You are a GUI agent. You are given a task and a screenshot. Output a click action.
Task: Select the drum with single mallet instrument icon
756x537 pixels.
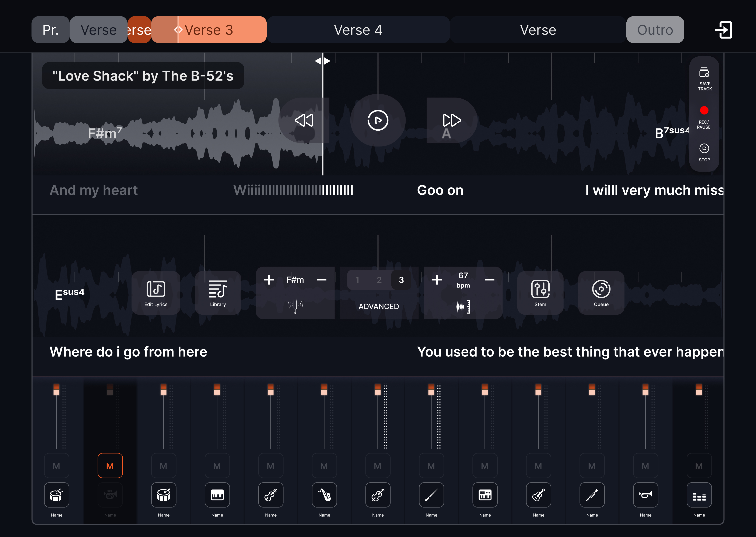(x=164, y=495)
